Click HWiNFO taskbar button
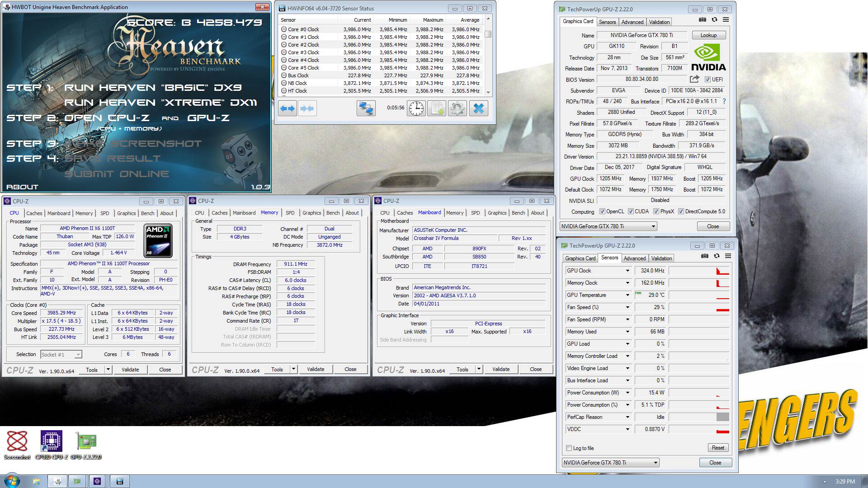868x488 pixels. pos(120,481)
